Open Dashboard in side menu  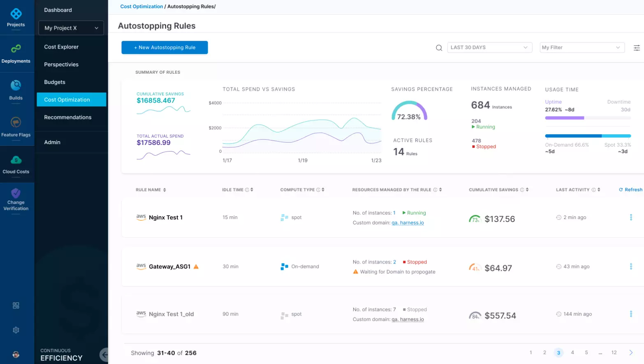(58, 10)
